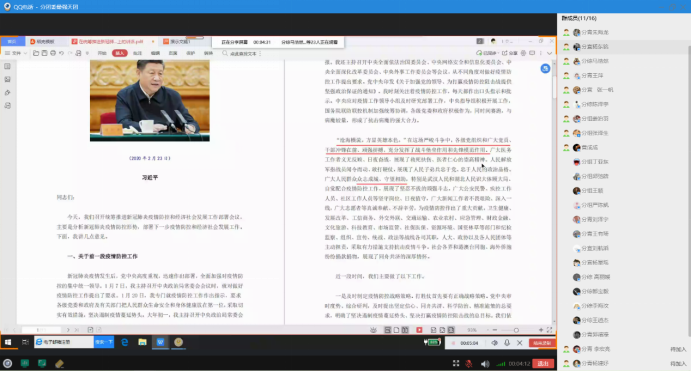Open a file with the toolbar folder icon
Image resolution: width=691 pixels, height=371 pixels.
36,53
